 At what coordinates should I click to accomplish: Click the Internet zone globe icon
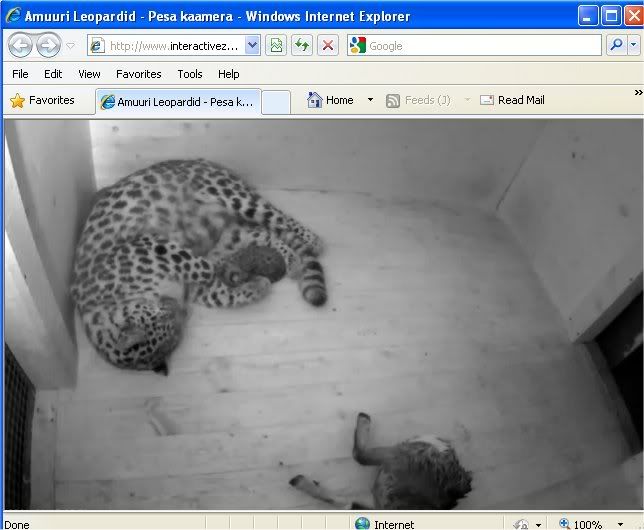tap(362, 524)
